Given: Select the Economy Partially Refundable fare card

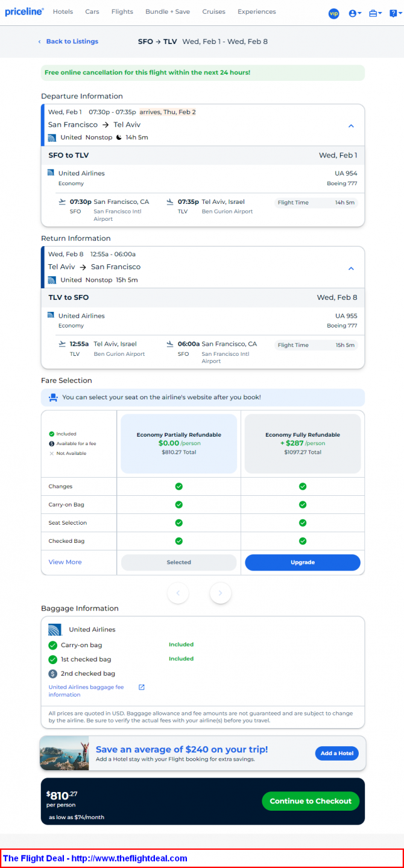Looking at the screenshot, I should click(x=179, y=443).
